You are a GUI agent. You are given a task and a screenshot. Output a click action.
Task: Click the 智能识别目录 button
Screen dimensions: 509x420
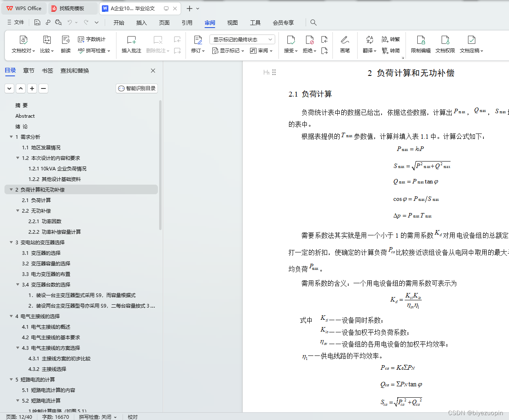(137, 88)
